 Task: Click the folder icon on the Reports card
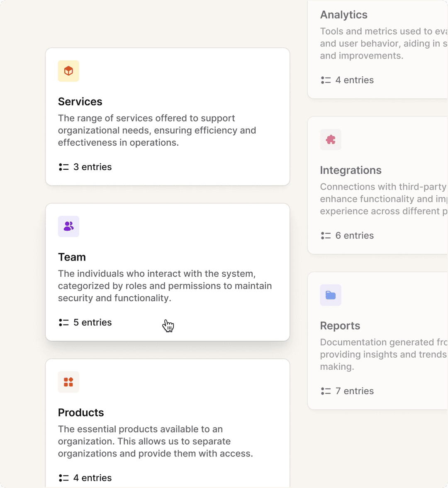[330, 295]
